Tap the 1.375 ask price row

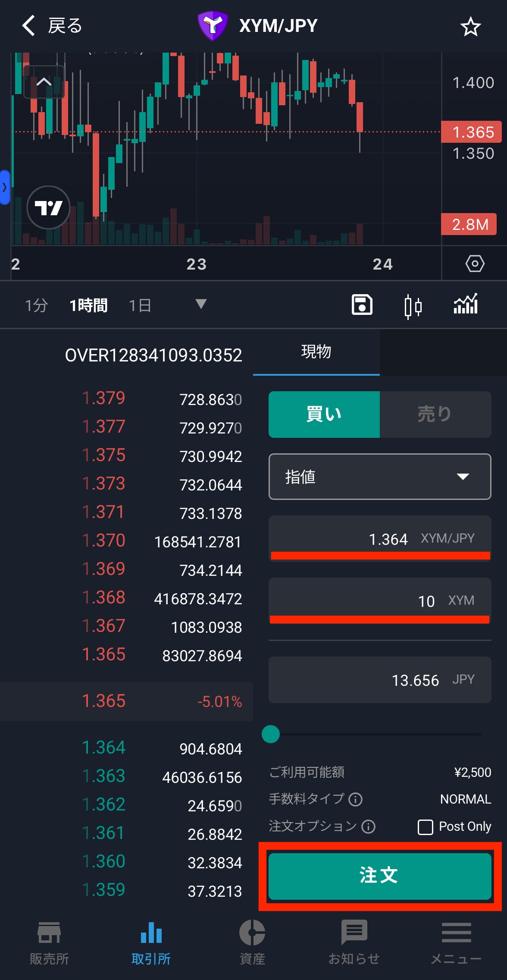(127, 455)
